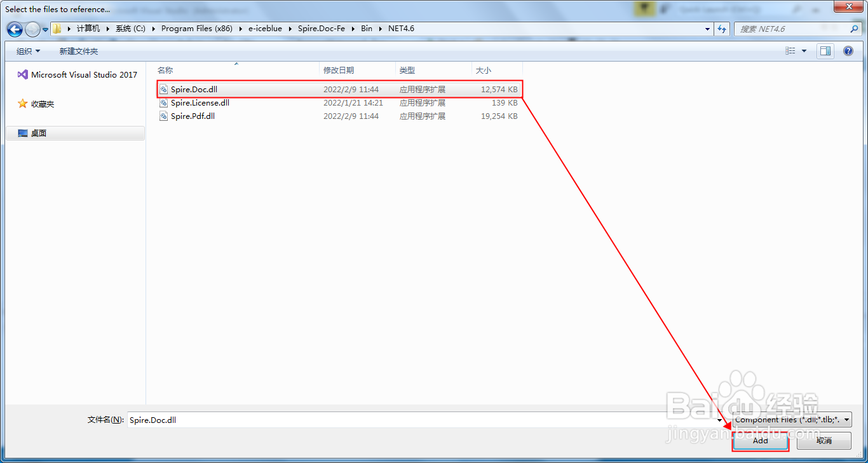Click the change view icon

790,51
